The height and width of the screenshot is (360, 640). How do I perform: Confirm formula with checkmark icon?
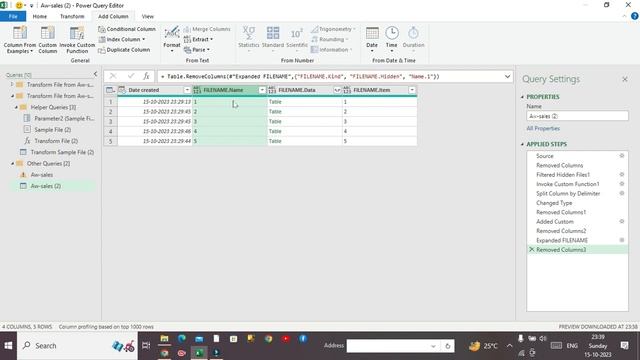click(x=131, y=76)
